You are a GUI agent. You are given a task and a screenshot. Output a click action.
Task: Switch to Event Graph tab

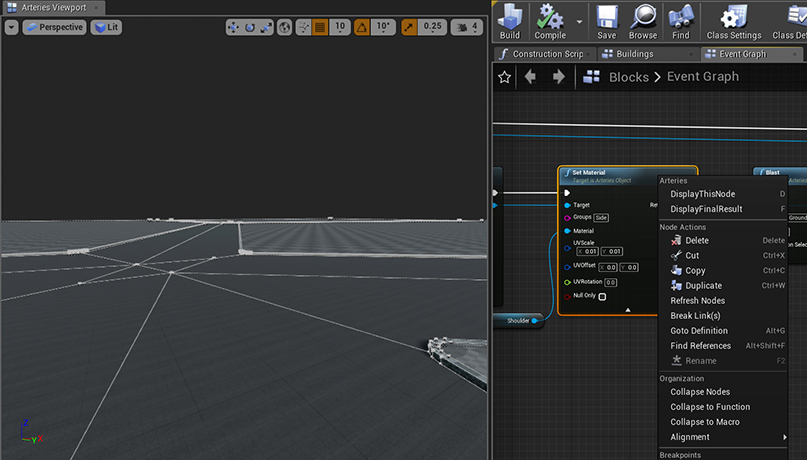pos(752,54)
